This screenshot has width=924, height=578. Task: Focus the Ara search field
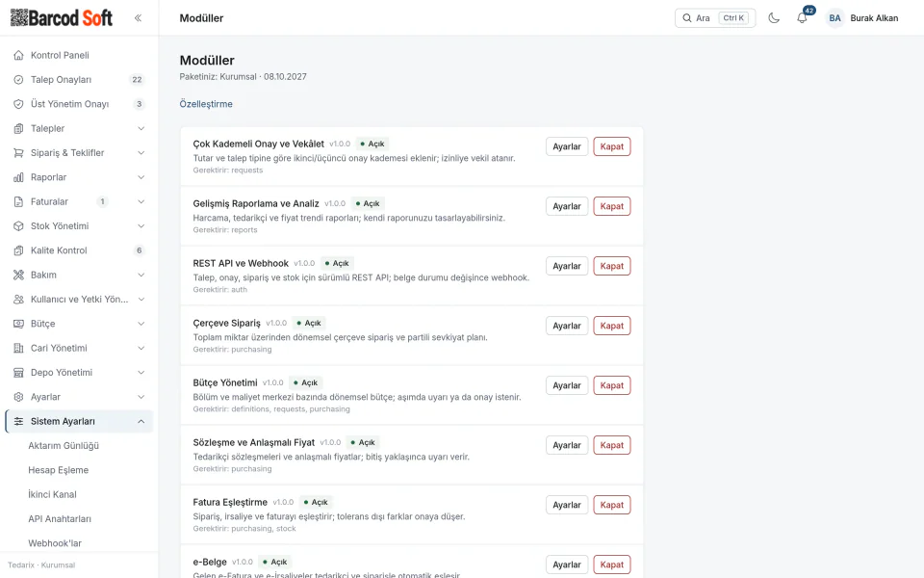(x=715, y=17)
